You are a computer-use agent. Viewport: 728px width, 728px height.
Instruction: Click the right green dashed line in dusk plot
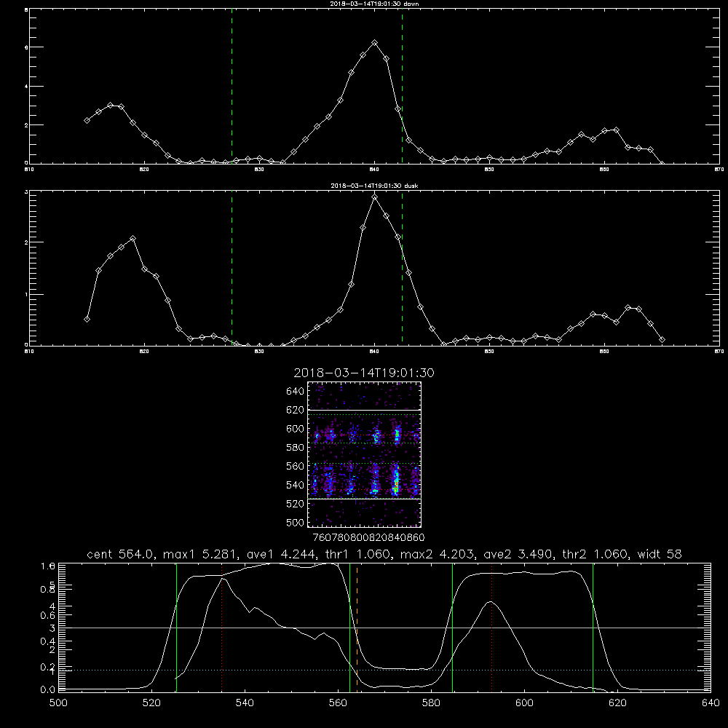tap(402, 267)
